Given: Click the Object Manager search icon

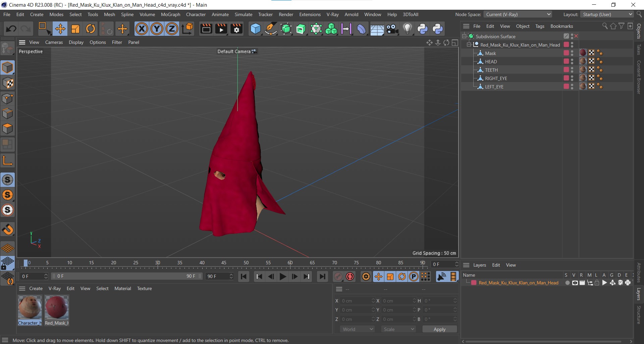Looking at the screenshot, I should (605, 26).
